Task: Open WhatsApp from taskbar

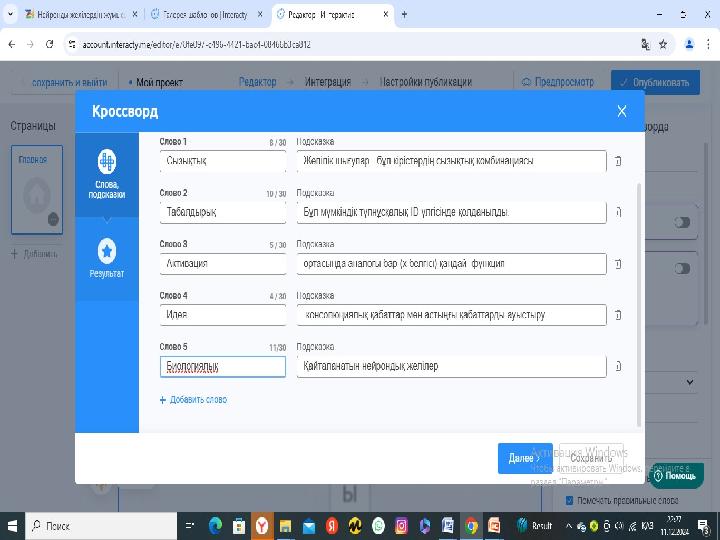Action: 378,526
